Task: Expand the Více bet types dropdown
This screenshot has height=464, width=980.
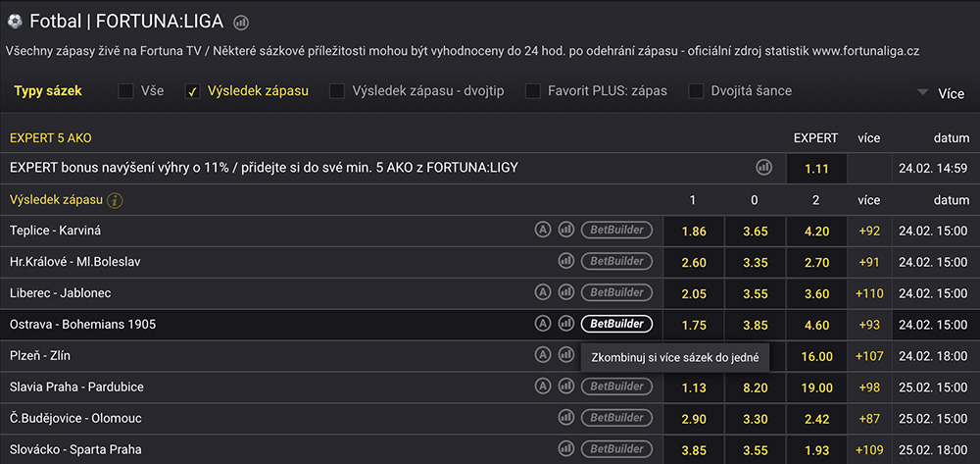Action: 941,93
